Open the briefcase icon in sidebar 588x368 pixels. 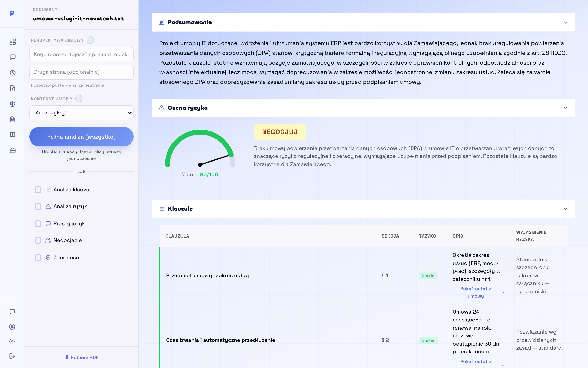click(x=12, y=150)
